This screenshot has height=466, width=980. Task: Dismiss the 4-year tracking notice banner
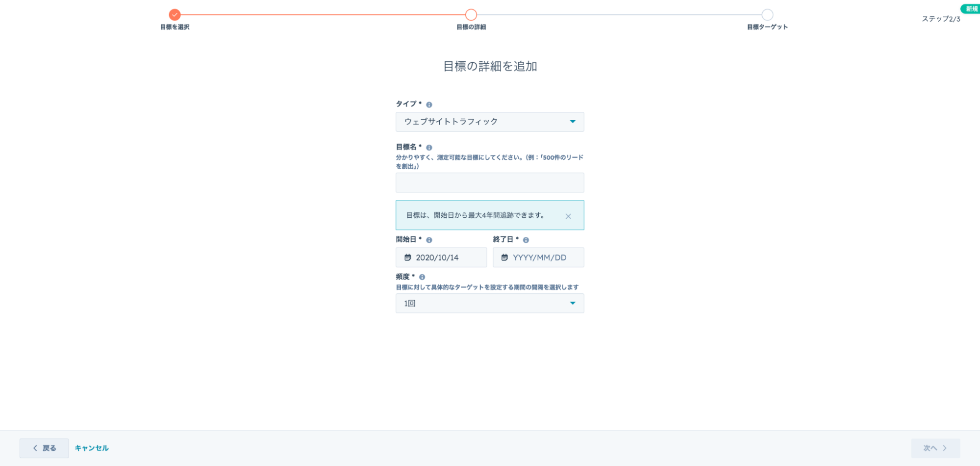568,216
